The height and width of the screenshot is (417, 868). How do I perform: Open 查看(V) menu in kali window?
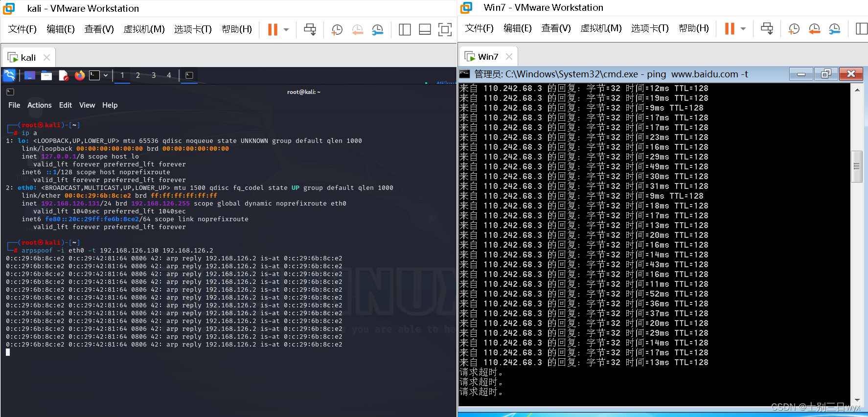99,29
